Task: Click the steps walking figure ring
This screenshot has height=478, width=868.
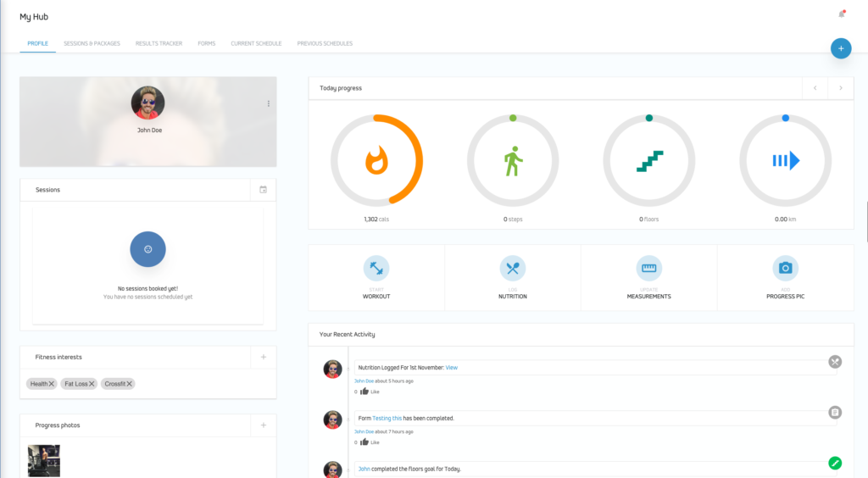Action: 513,160
